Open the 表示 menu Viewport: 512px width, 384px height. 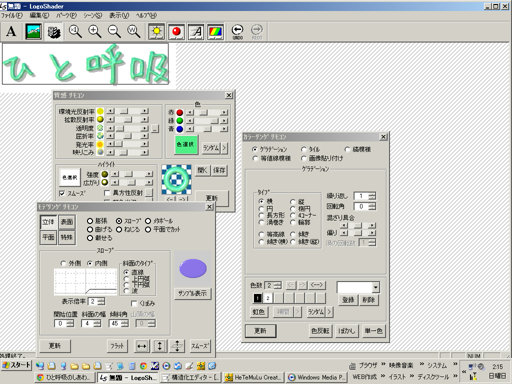point(119,15)
